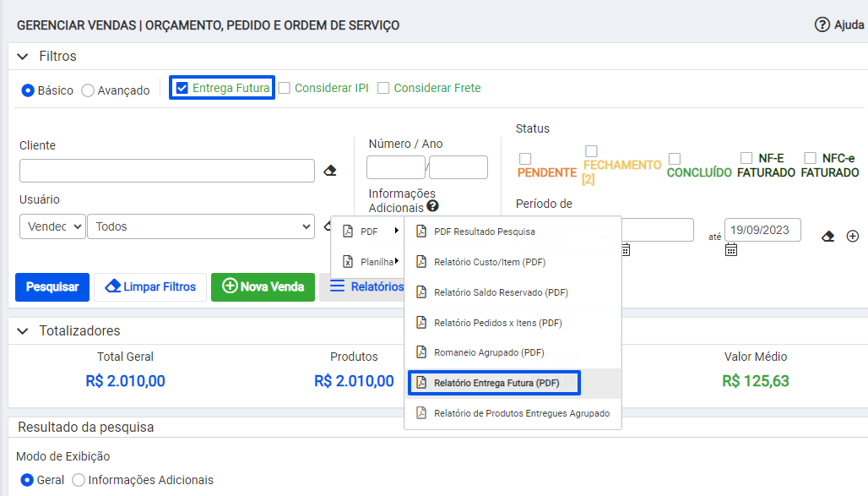The width and height of the screenshot is (868, 496).
Task: Select the Avançado filter radio button
Action: pyautogui.click(x=88, y=90)
